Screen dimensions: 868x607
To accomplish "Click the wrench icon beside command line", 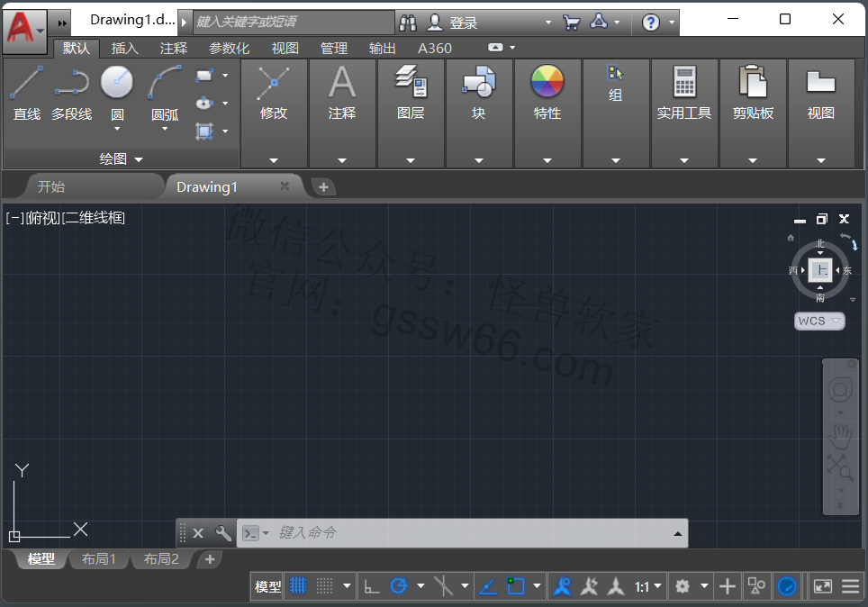I will (x=223, y=533).
